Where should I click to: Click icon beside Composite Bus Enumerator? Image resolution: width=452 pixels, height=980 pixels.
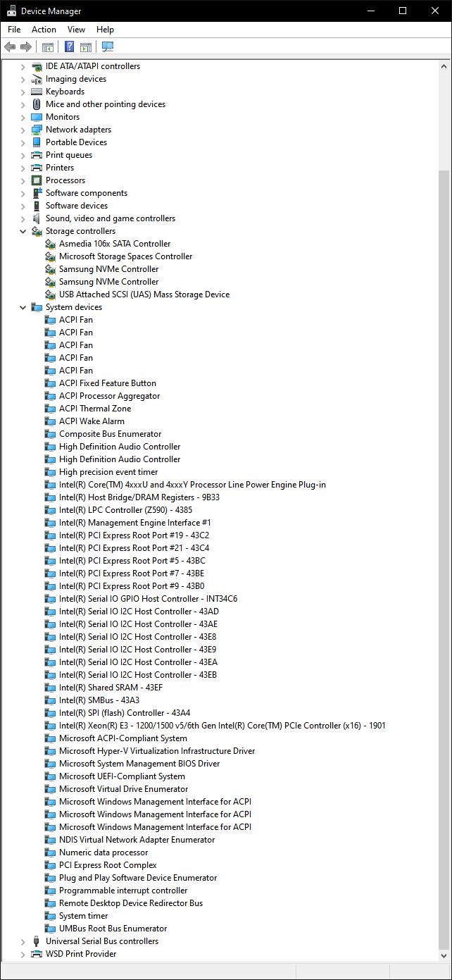[50, 434]
